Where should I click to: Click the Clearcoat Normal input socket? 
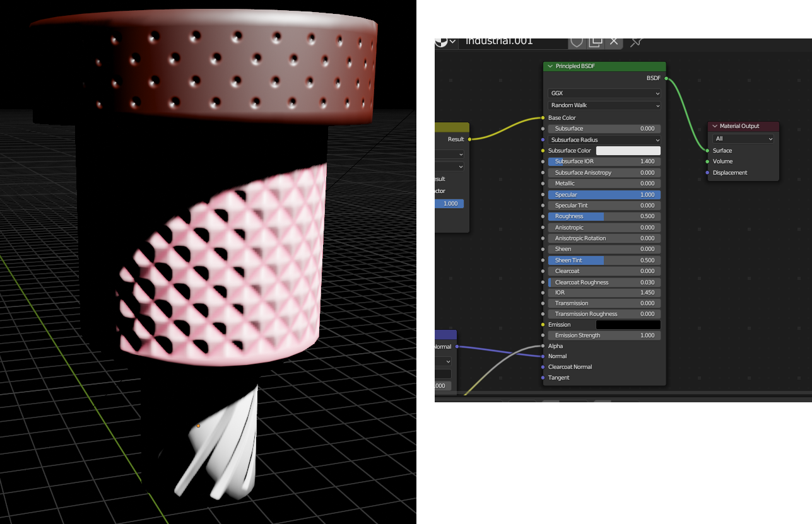pyautogui.click(x=543, y=367)
